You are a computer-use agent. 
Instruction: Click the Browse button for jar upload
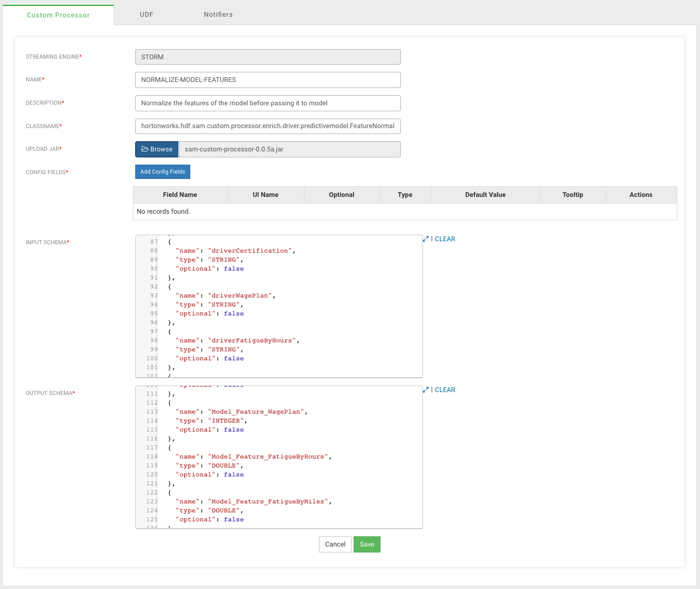pos(157,149)
